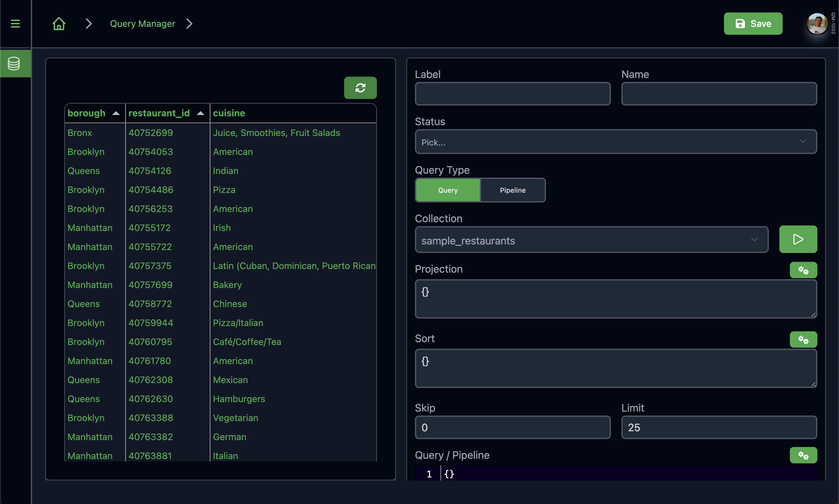
Task: Click the Limit input field
Action: [718, 427]
